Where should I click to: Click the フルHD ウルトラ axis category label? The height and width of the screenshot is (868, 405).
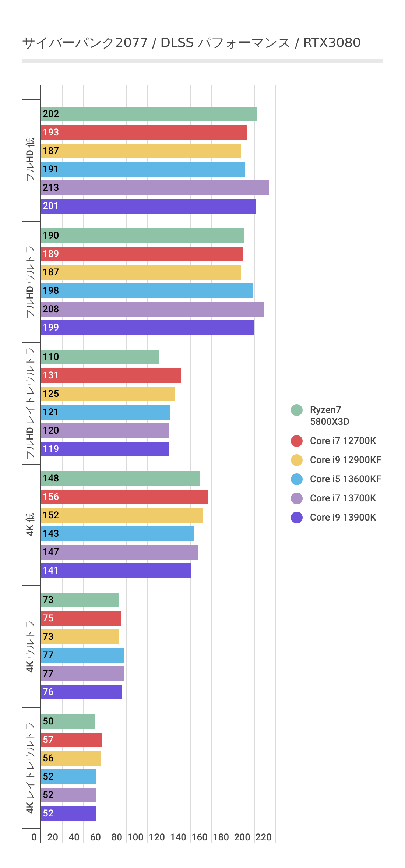(x=30, y=282)
